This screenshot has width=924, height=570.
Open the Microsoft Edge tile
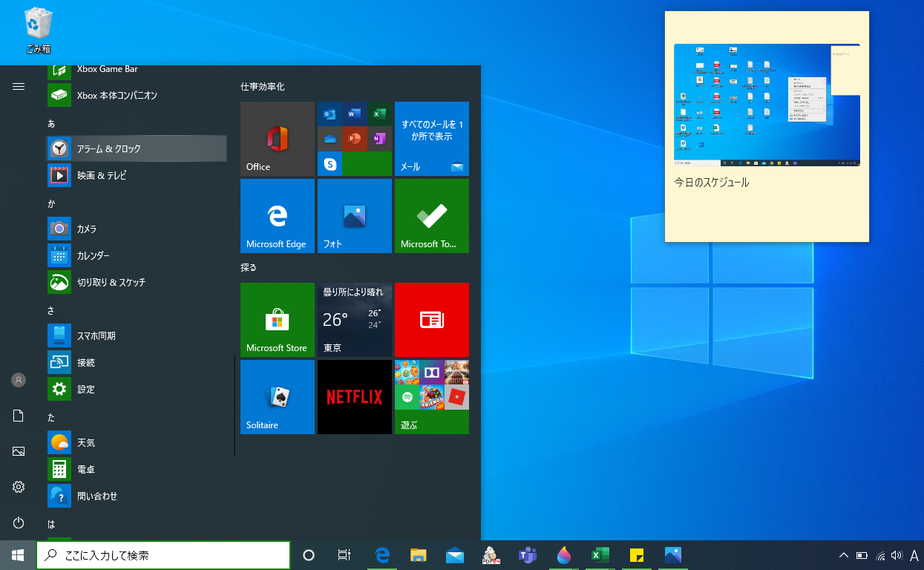278,216
